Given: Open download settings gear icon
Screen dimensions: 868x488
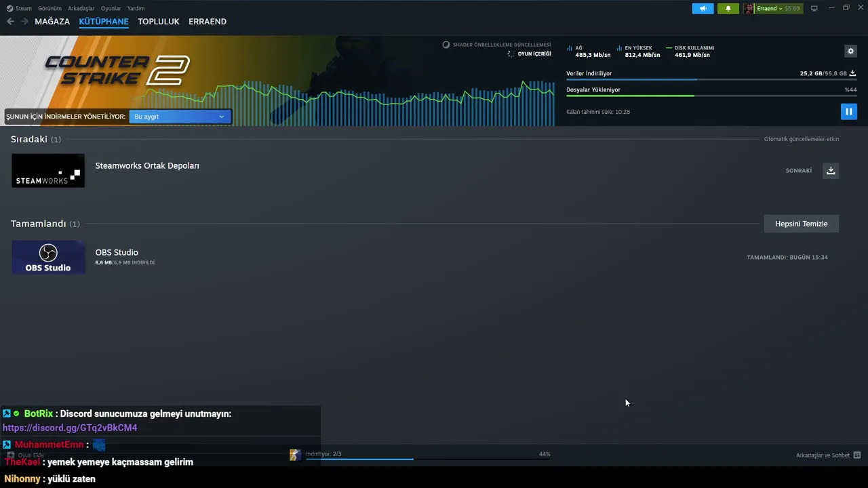Looking at the screenshot, I should click(x=850, y=51).
